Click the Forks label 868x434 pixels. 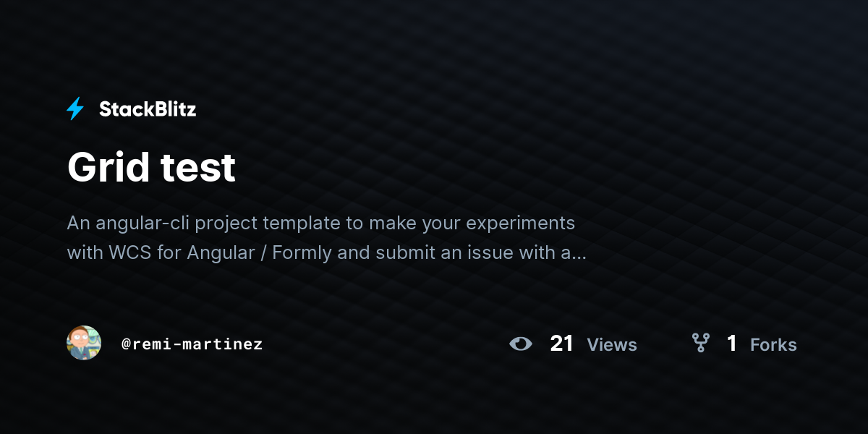(773, 345)
